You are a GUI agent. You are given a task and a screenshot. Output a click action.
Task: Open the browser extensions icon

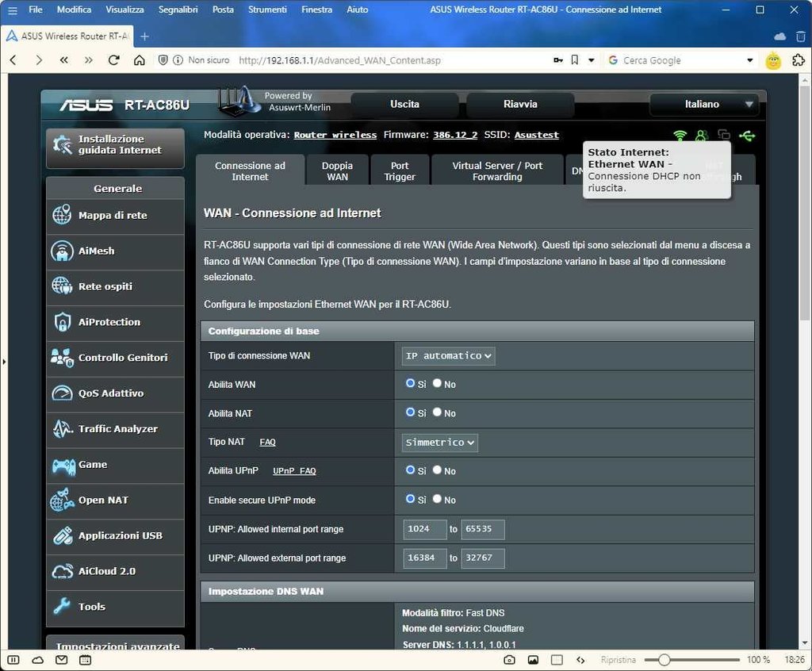pyautogui.click(x=799, y=60)
